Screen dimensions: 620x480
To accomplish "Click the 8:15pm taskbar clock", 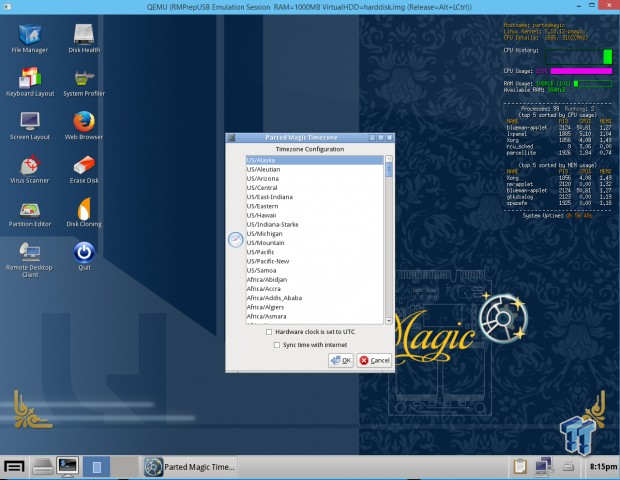I will tap(603, 467).
